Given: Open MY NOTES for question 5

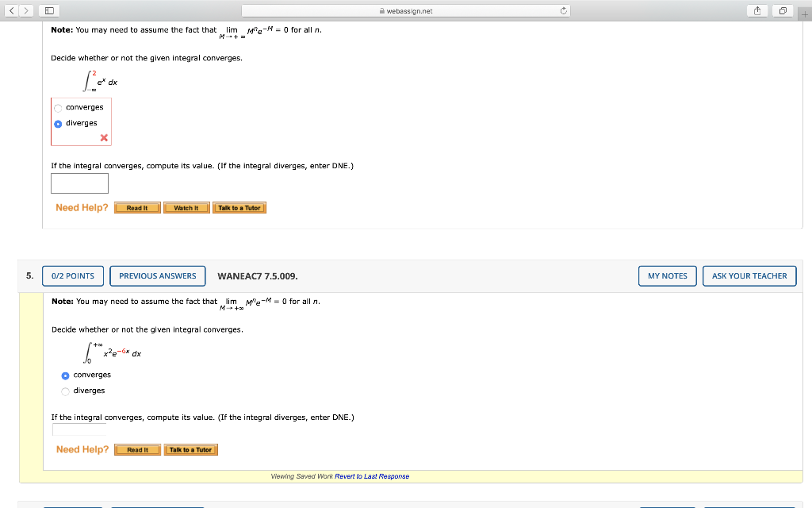Looking at the screenshot, I should coord(667,275).
